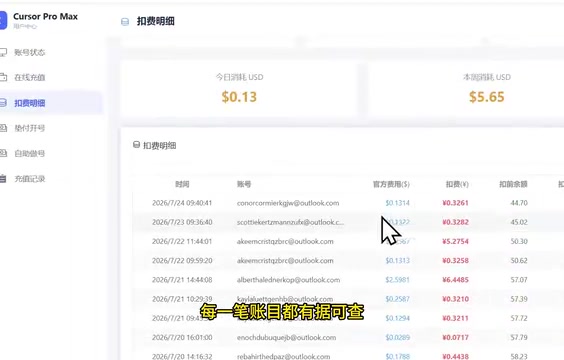
Task: Click the 今日消耗 value $0.13
Action: pyautogui.click(x=239, y=97)
